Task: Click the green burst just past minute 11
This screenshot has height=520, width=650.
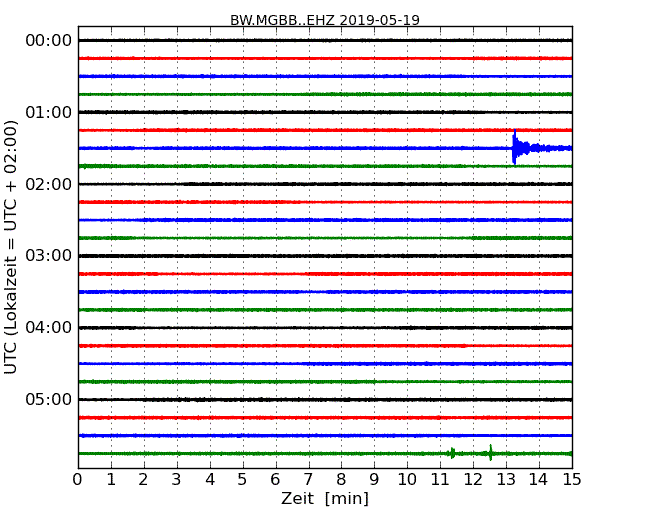Action: click(452, 453)
